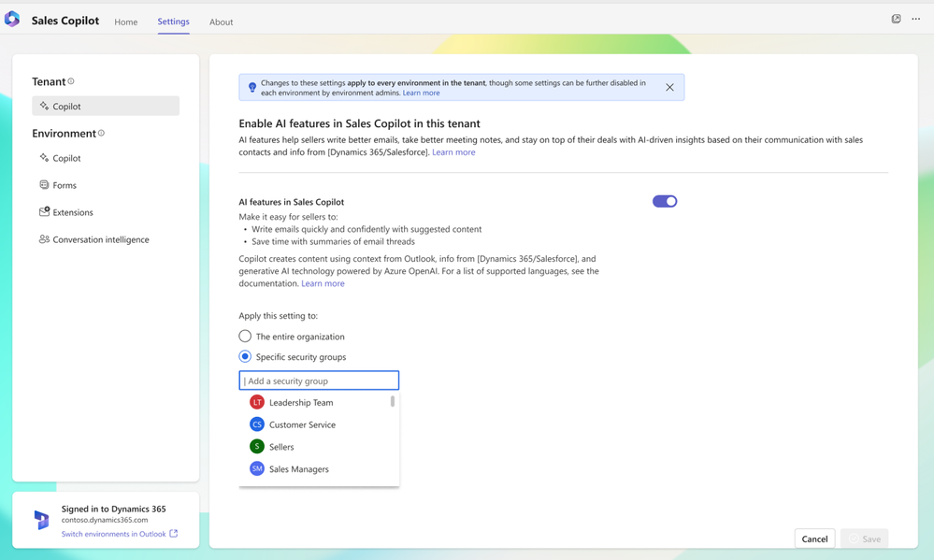Viewport: 934px width, 560px height.
Task: Click the lightbulb icon in the banner
Action: tap(252, 87)
